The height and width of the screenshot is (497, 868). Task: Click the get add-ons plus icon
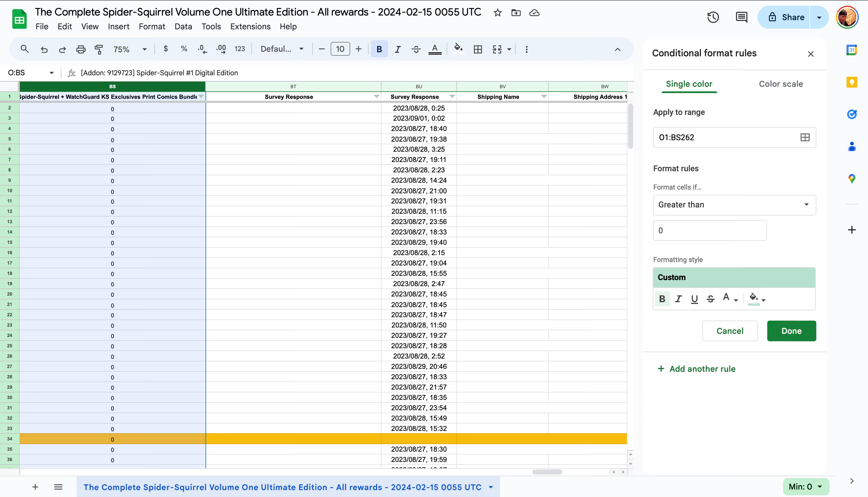pyautogui.click(x=852, y=230)
